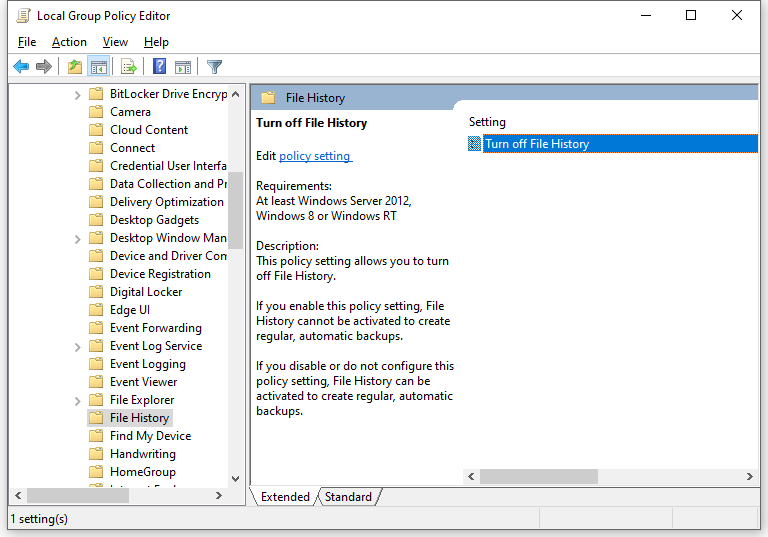Expand the Event Log Service tree node
Viewport: 768px width, 537px height.
point(78,346)
